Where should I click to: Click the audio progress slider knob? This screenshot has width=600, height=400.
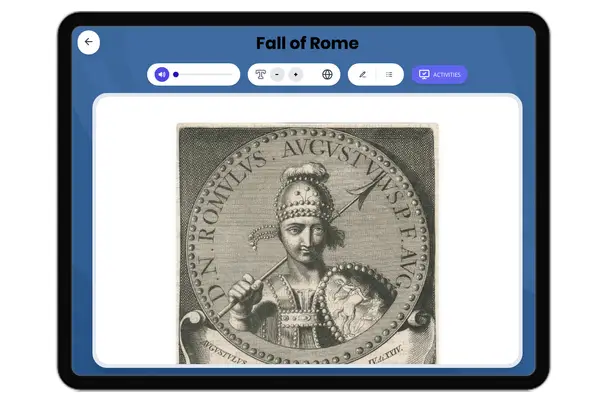coord(176,74)
